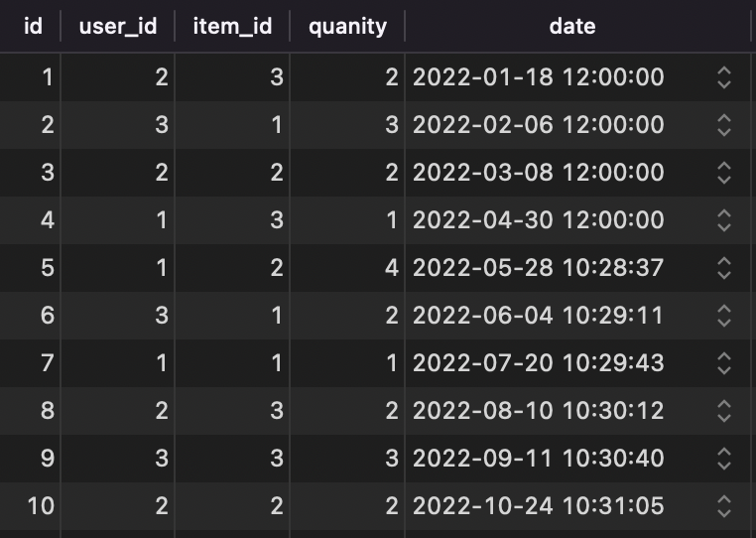Click the stepper arrows for the 2022-03-08 date
The height and width of the screenshot is (538, 756).
724,173
